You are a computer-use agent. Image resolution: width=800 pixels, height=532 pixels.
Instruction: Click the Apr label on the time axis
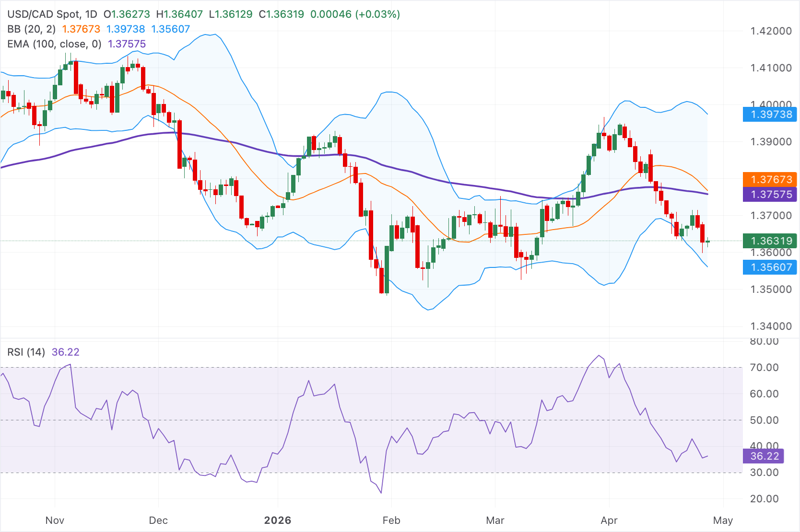coord(609,520)
